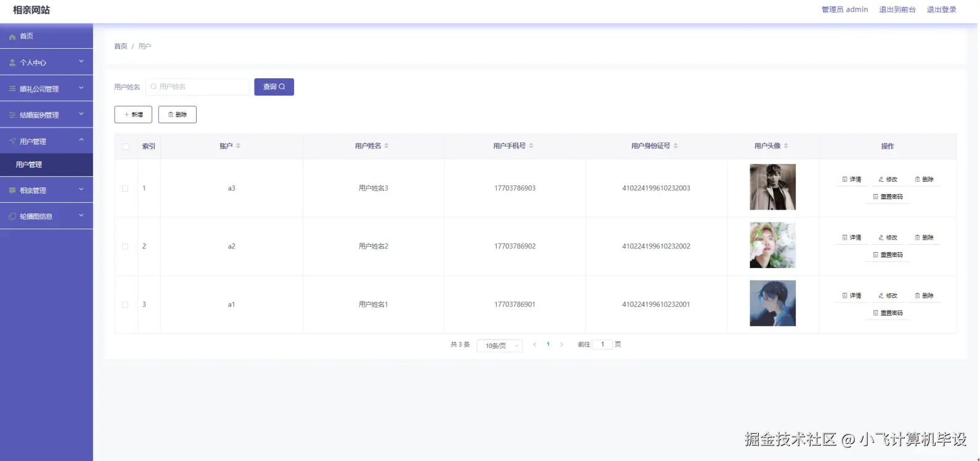Open 详情 for user a3
The width and height of the screenshot is (980, 461).
(852, 179)
